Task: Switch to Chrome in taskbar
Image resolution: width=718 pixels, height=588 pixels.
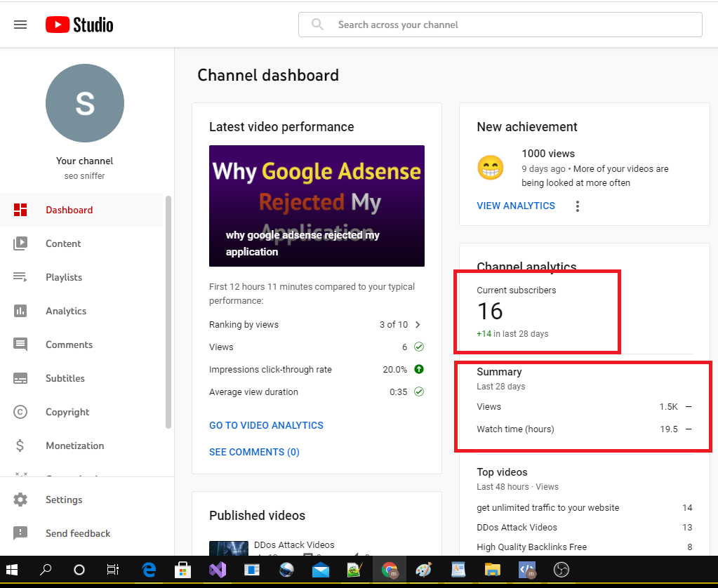Action: (x=390, y=570)
